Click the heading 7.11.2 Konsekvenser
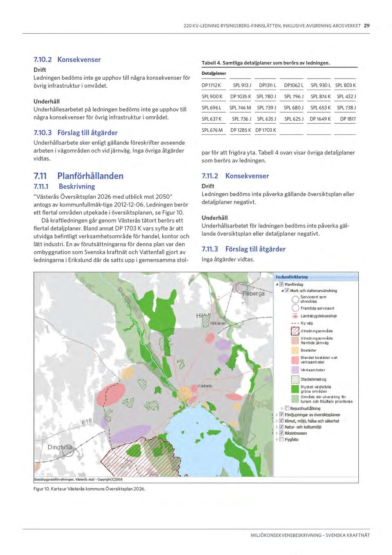The image size is (392, 555). pos(235,176)
